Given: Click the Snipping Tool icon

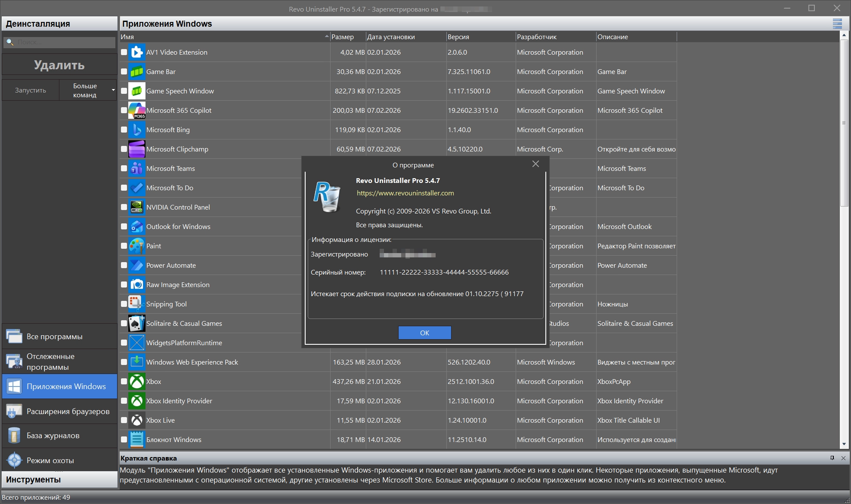Looking at the screenshot, I should pyautogui.click(x=137, y=304).
